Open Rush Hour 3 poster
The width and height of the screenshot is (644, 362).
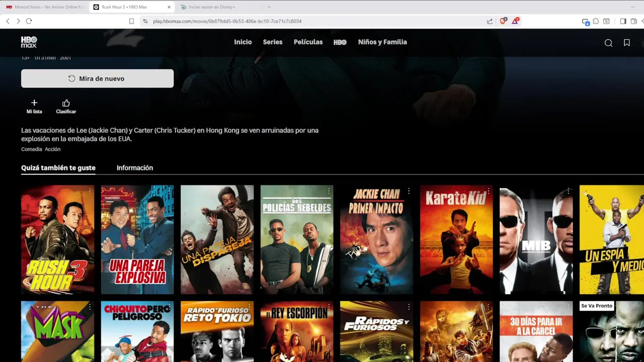pyautogui.click(x=57, y=239)
